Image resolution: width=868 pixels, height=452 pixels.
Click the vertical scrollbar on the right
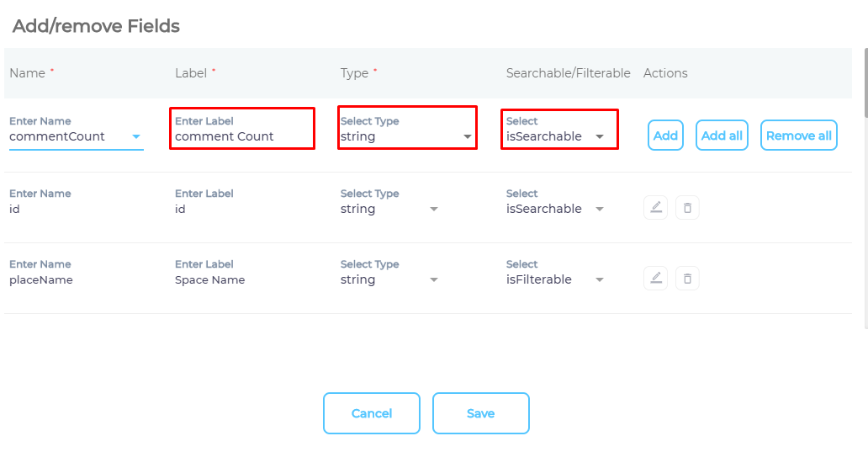tap(865, 84)
